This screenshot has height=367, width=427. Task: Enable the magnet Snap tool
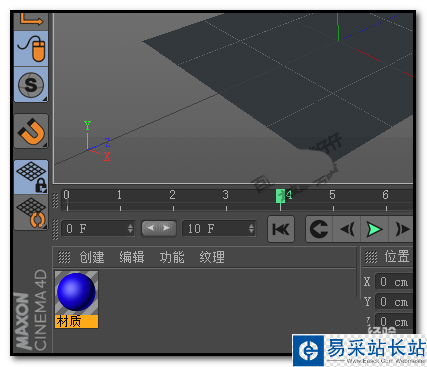(31, 131)
